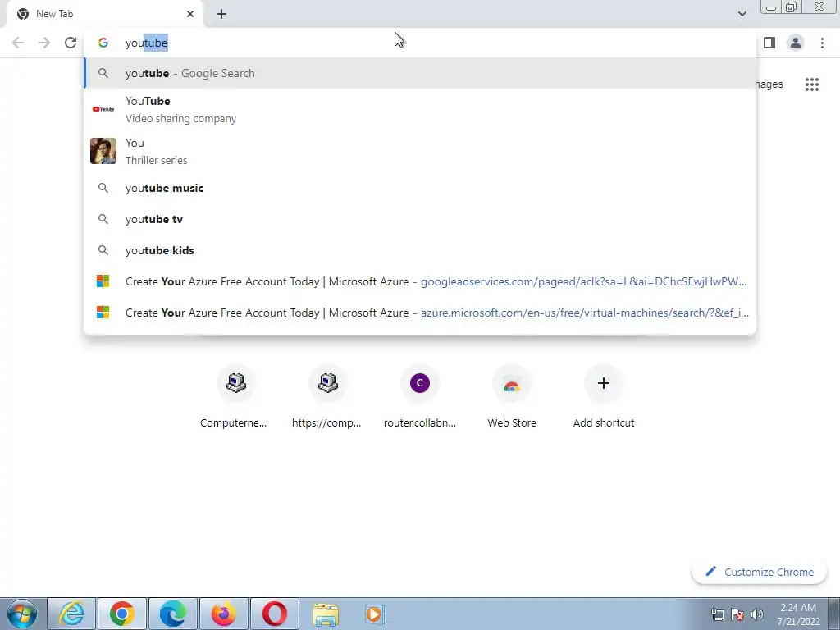Open Azure suggestion with azure.microsoft.com link
The width and height of the screenshot is (840, 630).
coord(421,313)
